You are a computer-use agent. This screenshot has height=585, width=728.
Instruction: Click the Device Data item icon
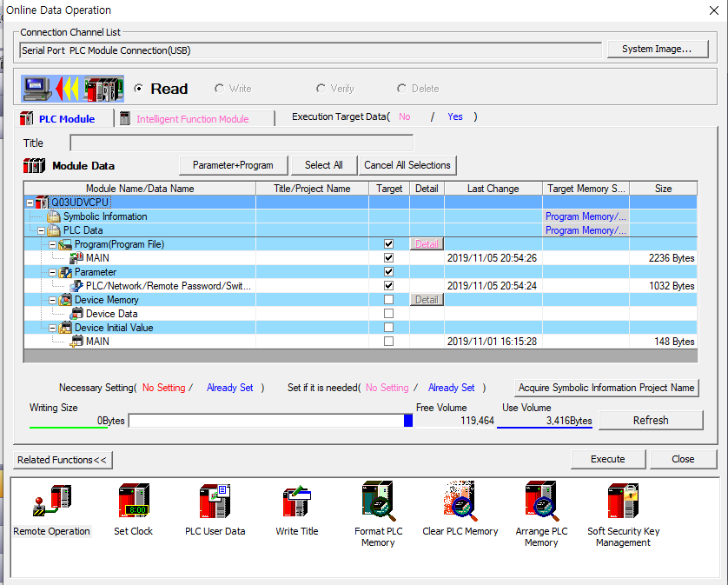click(x=76, y=314)
